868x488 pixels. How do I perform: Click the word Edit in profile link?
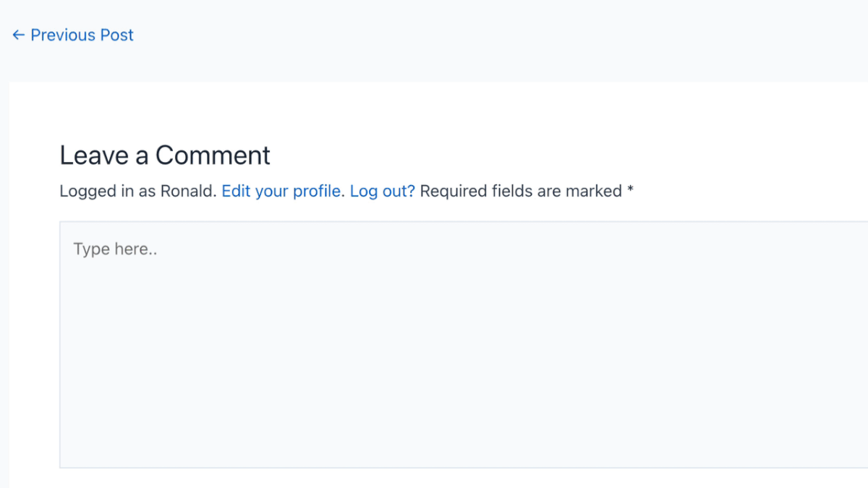click(x=235, y=191)
